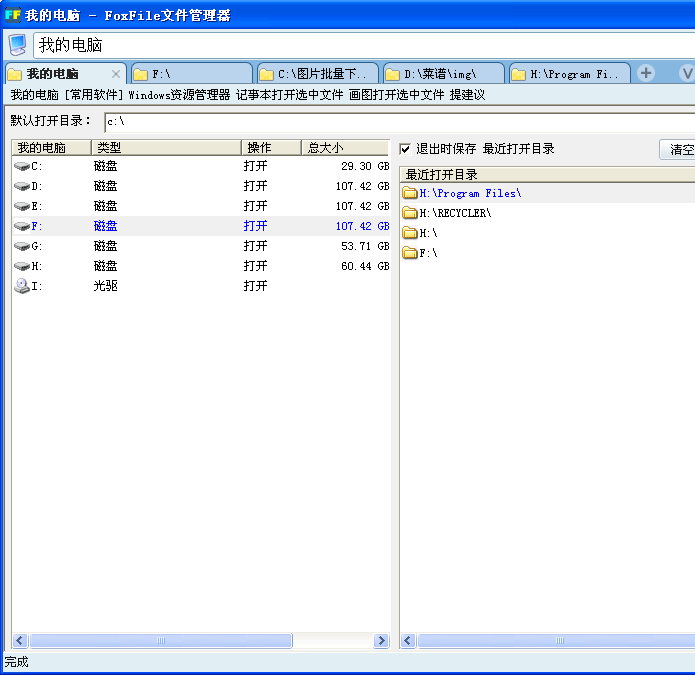Screen dimensions: 695x675
Task: Click the 提建议 link
Action: pos(467,95)
